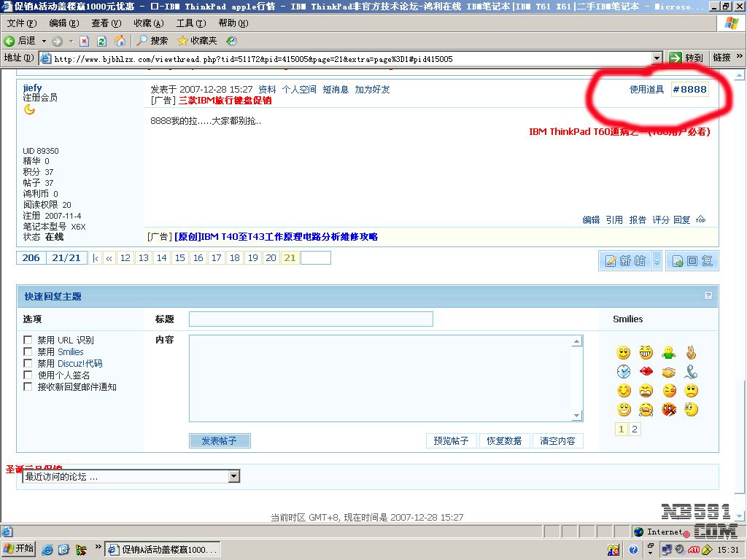Expand the 链接 toolbar chevron
Screen dimensions: 747x560
[x=740, y=56]
